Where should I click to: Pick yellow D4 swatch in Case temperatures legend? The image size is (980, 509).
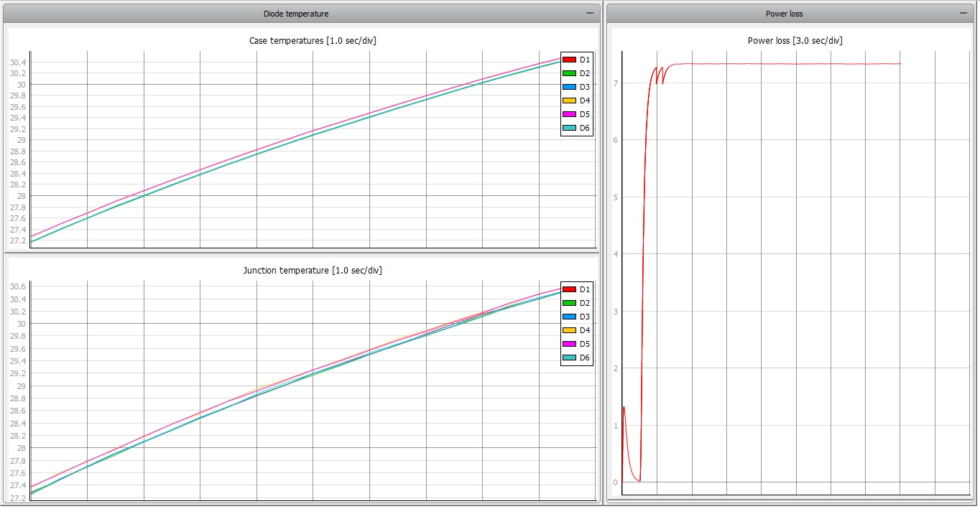569,101
